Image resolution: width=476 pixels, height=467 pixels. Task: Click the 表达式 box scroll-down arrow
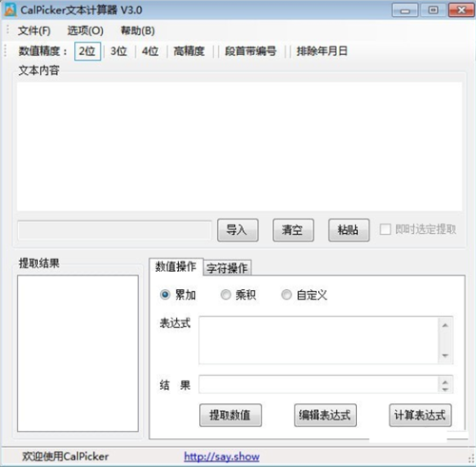click(x=446, y=356)
